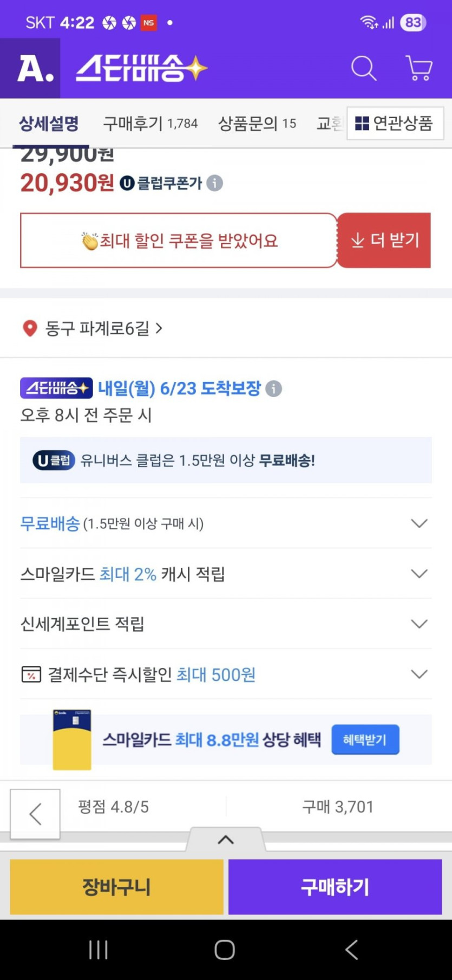The height and width of the screenshot is (980, 452).
Task: Expand the 무료배송 details row
Action: (x=419, y=523)
